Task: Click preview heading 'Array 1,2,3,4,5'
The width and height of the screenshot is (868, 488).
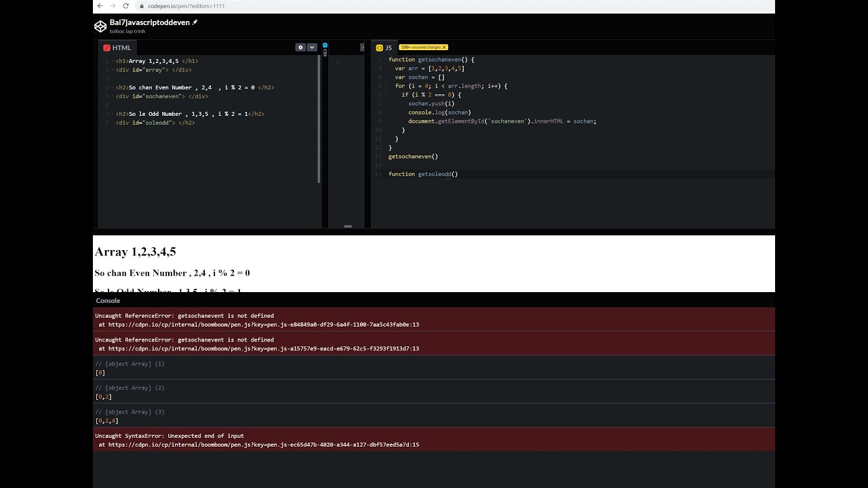Action: point(136,251)
